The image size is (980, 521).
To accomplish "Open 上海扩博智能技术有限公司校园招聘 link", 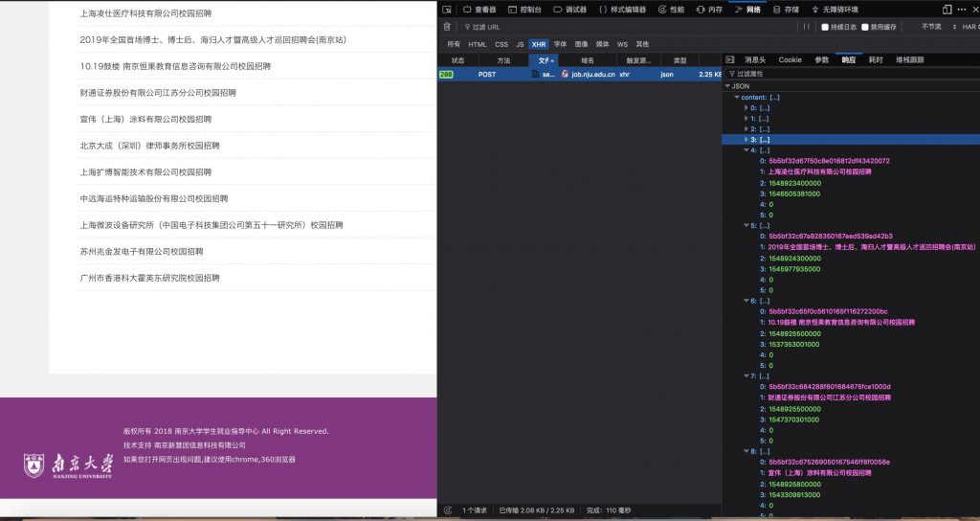I will click(145, 172).
